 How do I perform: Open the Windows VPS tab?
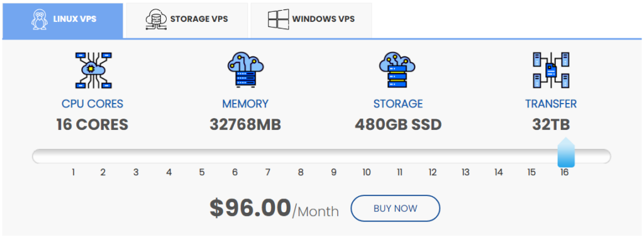click(x=311, y=21)
